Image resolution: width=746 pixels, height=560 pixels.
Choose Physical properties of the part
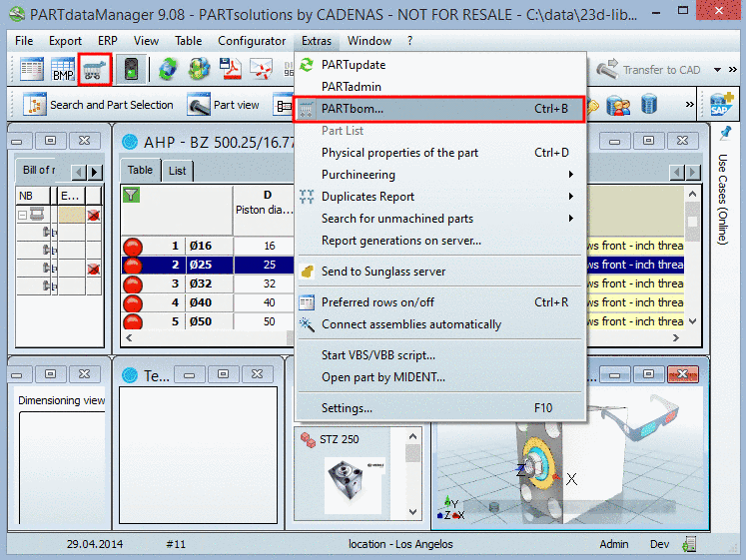[x=437, y=153]
